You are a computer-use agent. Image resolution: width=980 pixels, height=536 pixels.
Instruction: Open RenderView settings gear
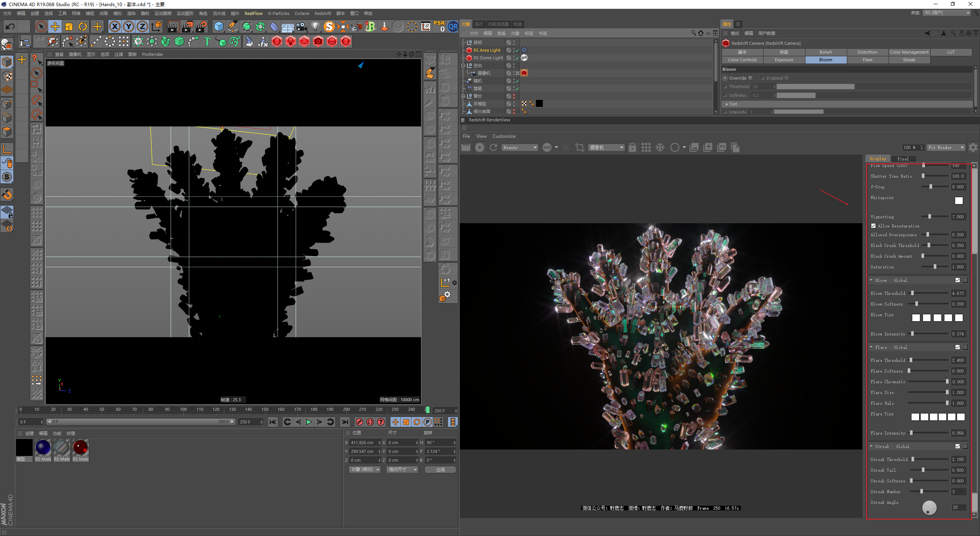pos(973,147)
